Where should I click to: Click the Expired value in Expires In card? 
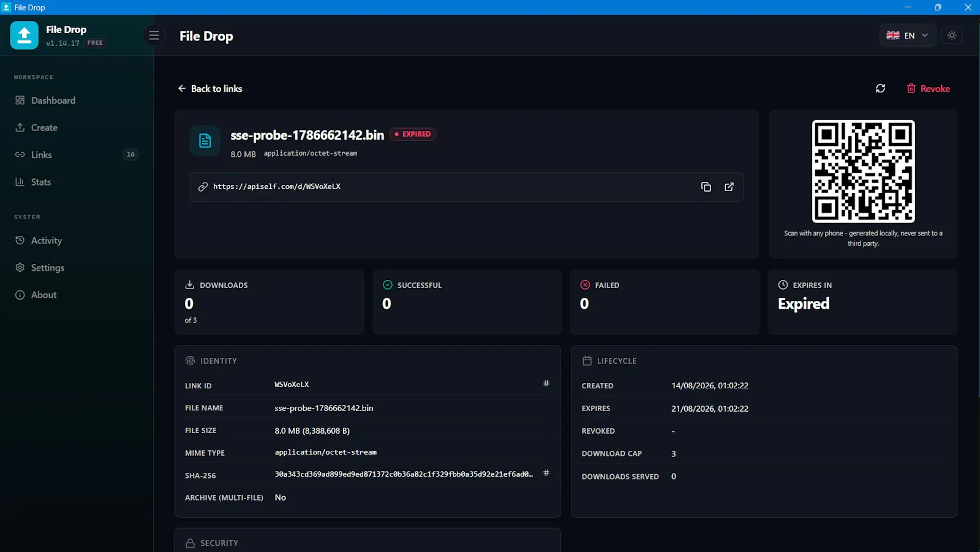[804, 304]
